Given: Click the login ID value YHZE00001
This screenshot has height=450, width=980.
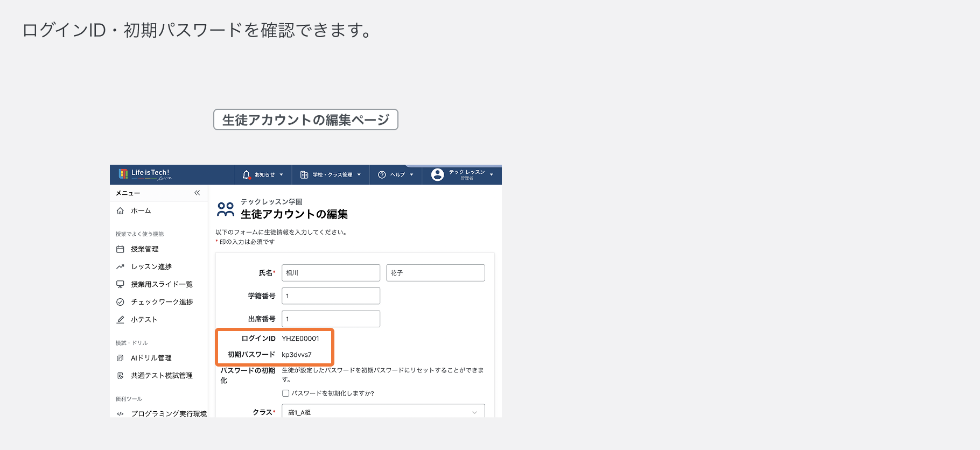Looking at the screenshot, I should pyautogui.click(x=300, y=339).
